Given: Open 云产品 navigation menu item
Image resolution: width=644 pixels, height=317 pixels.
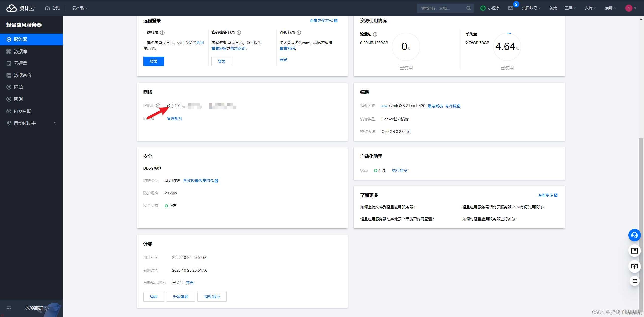Looking at the screenshot, I should pyautogui.click(x=78, y=8).
